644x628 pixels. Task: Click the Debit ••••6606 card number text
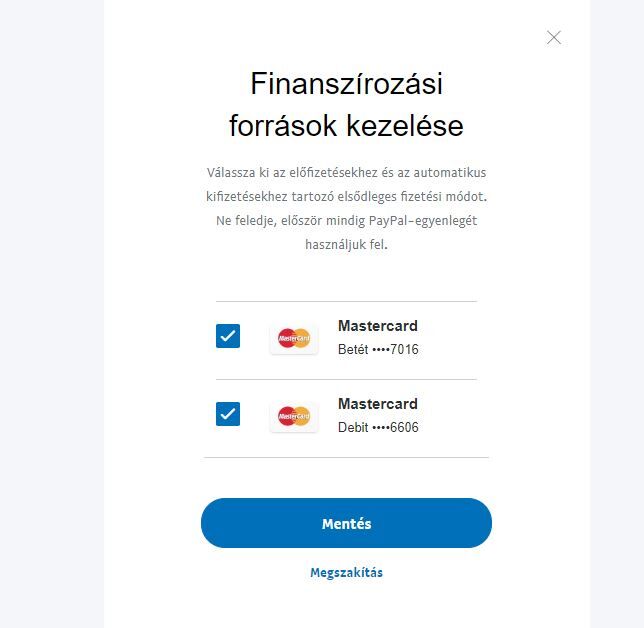378,428
